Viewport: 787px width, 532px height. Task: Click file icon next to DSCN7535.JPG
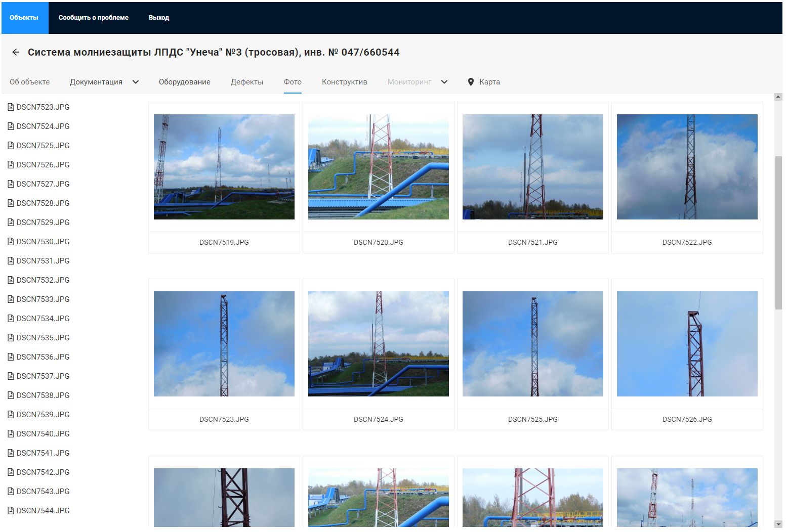[x=11, y=338]
